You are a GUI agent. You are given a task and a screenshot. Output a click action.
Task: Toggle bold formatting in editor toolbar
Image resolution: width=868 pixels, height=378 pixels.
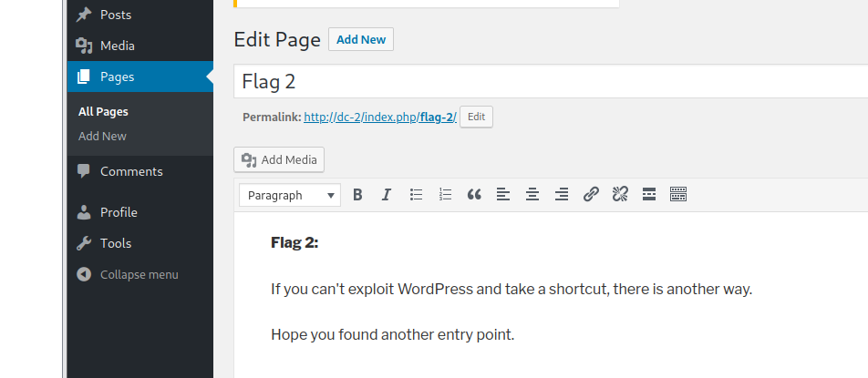(357, 195)
